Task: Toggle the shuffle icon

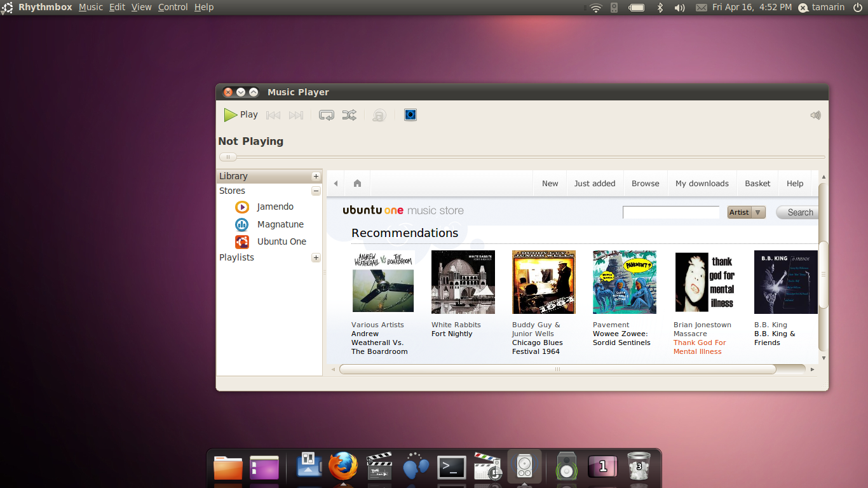Action: (349, 115)
